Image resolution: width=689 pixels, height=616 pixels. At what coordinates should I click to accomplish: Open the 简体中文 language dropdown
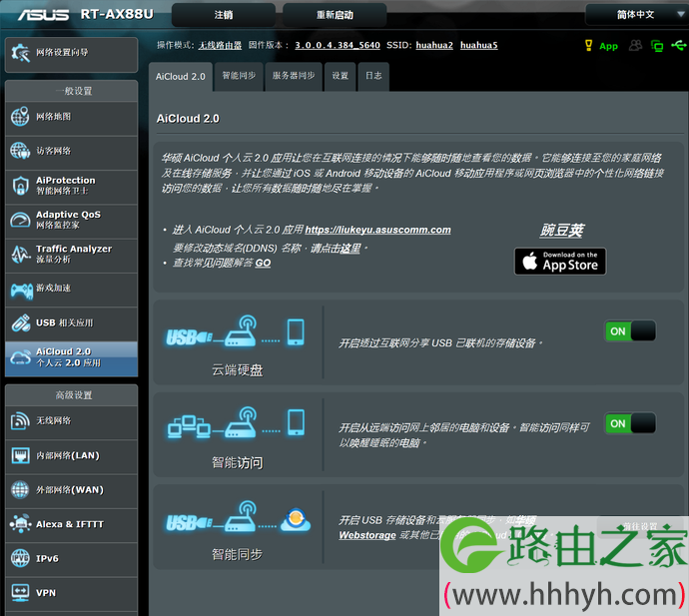coord(636,15)
